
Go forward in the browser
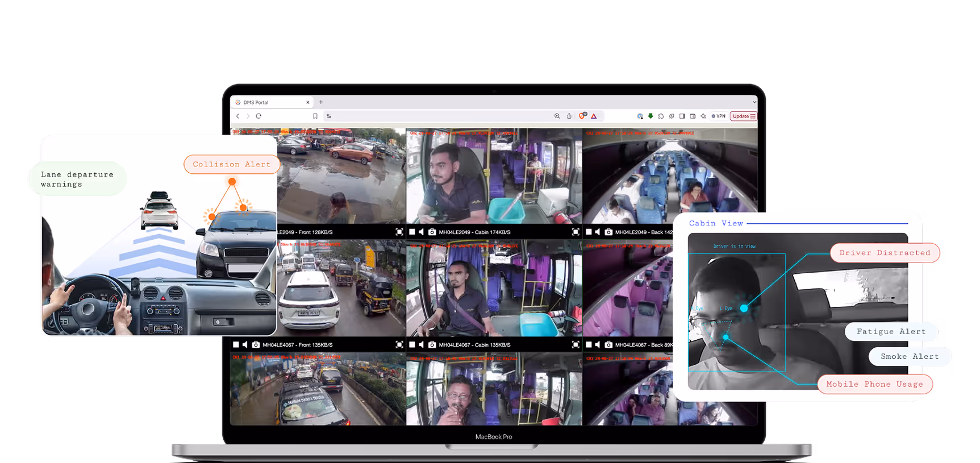coord(248,116)
